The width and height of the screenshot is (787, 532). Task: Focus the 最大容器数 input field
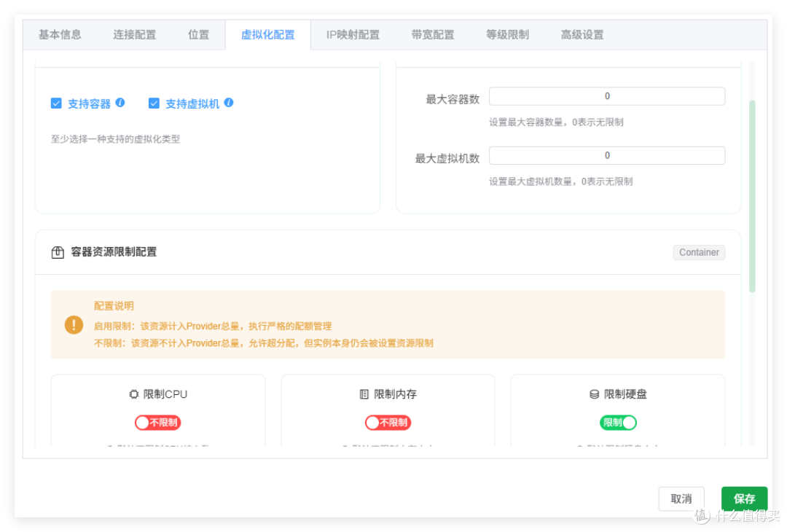(x=607, y=96)
